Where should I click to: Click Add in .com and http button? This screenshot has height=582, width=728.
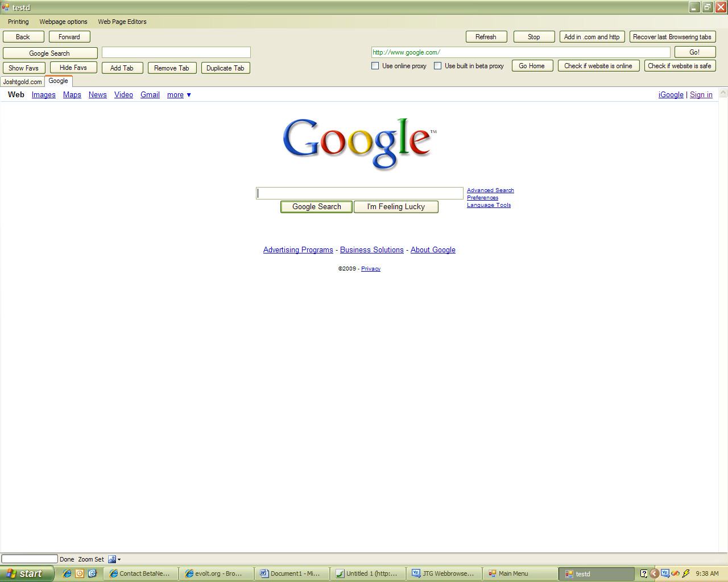[x=591, y=37]
